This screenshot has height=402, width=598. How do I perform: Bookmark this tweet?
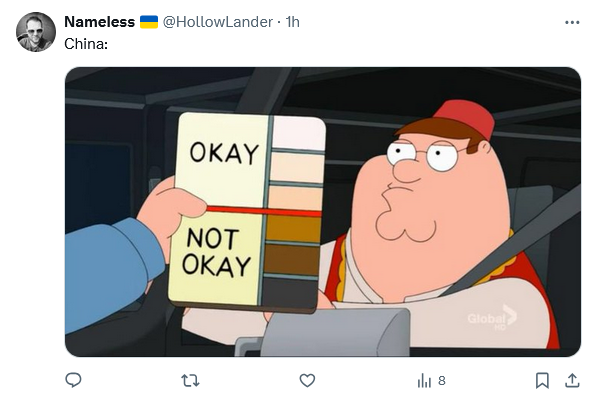pyautogui.click(x=542, y=381)
